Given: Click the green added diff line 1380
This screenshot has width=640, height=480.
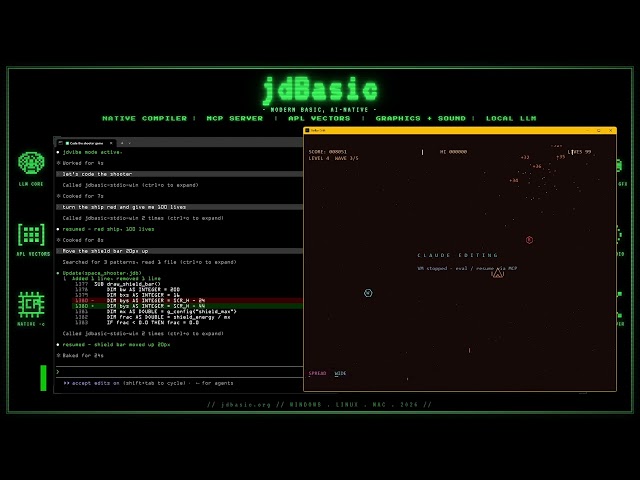Looking at the screenshot, I should pos(187,306).
